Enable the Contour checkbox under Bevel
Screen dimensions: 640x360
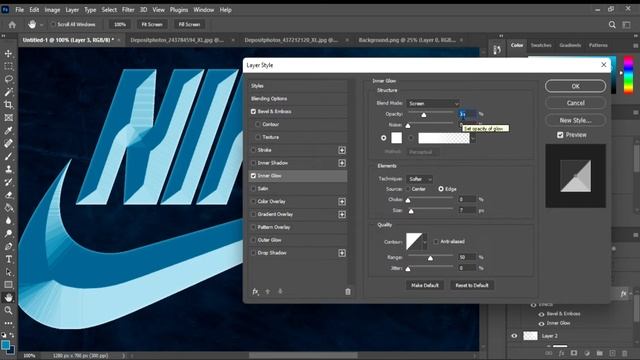pos(258,124)
